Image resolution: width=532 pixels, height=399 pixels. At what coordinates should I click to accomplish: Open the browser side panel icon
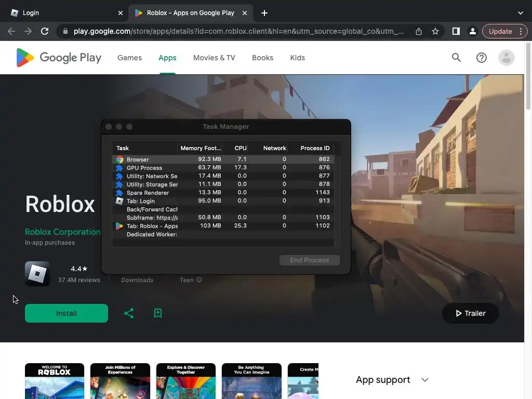456,32
